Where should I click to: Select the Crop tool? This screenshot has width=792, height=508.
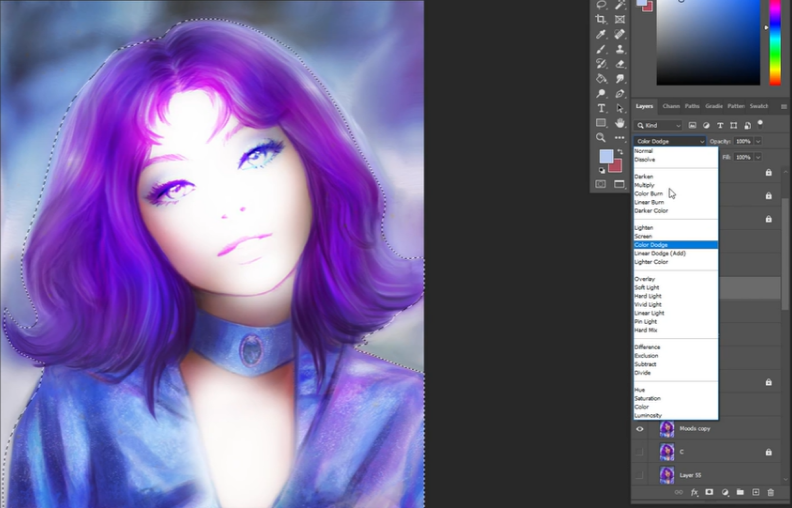click(601, 19)
